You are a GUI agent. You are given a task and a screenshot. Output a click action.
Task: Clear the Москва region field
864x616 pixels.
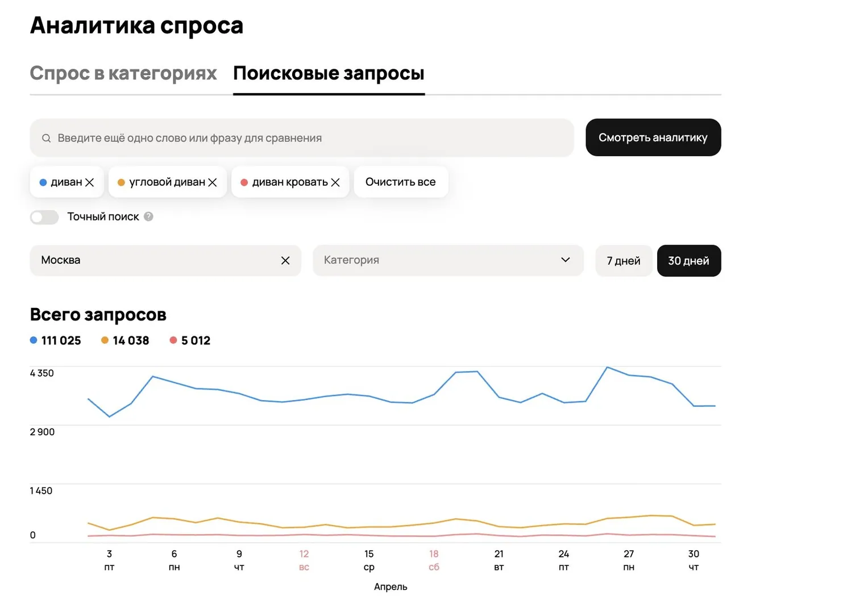(285, 260)
